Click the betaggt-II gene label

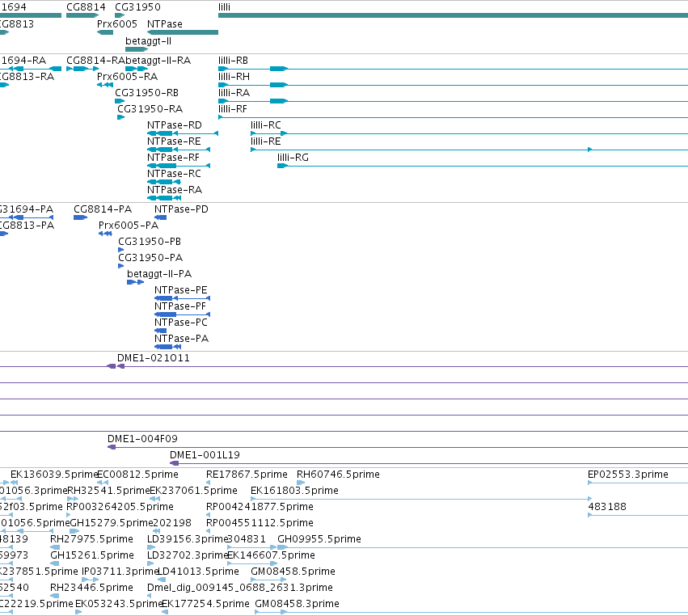tap(148, 40)
